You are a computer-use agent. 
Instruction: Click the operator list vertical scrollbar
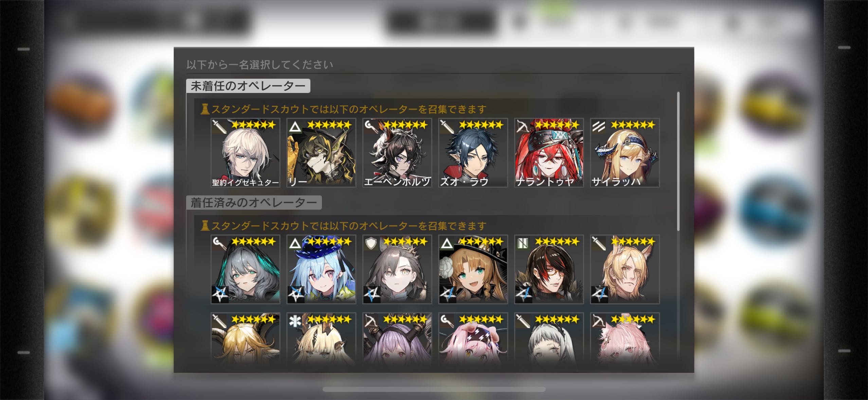click(x=679, y=161)
